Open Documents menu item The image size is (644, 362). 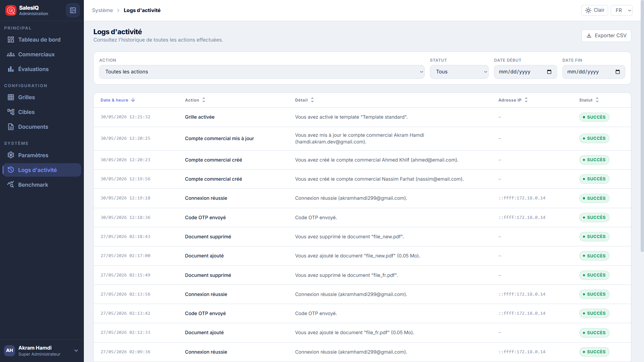coord(42,127)
